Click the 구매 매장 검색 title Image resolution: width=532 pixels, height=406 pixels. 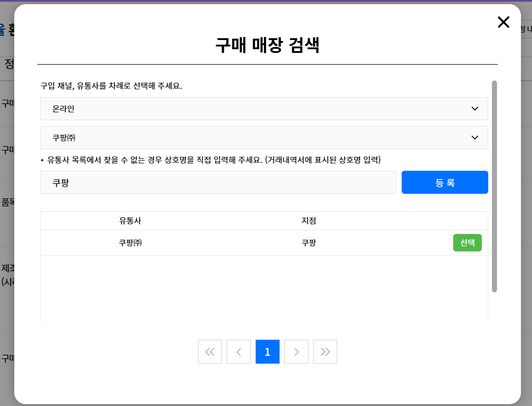pos(267,45)
